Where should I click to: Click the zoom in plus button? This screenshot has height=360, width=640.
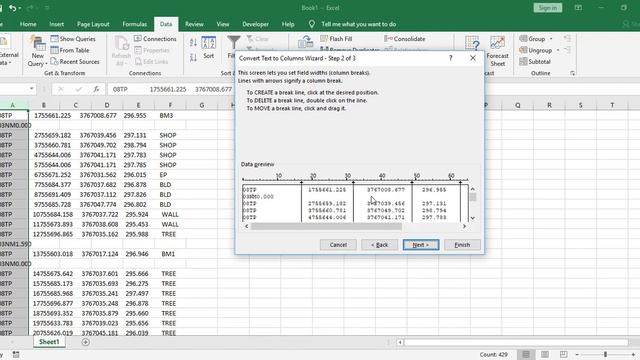(x=633, y=354)
